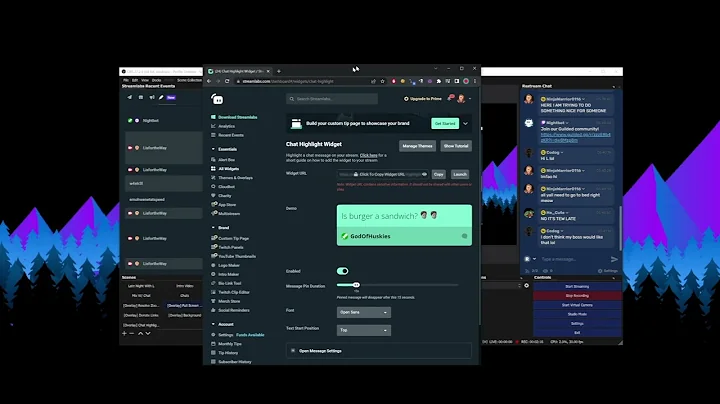Image resolution: width=720 pixels, height=404 pixels.
Task: Add a scene with the plus icon in OBS
Action: click(124, 333)
